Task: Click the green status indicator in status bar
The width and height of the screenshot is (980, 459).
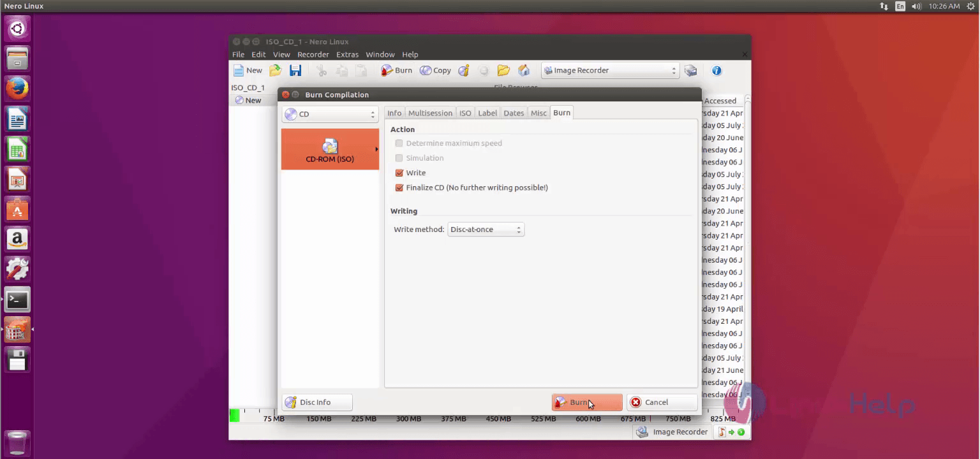Action: [741, 432]
